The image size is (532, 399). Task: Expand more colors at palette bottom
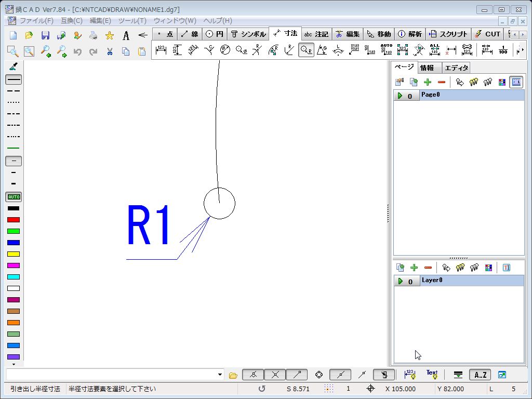tap(14, 364)
